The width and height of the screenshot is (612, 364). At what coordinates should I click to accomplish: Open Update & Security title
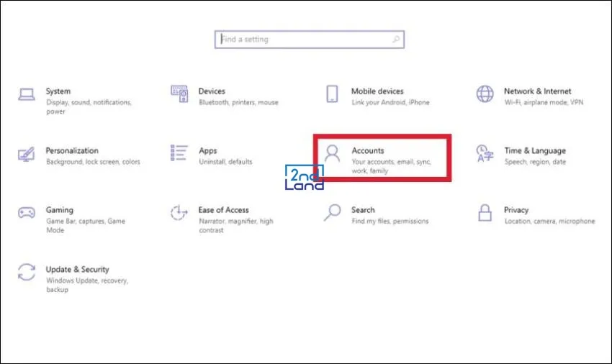pos(77,270)
